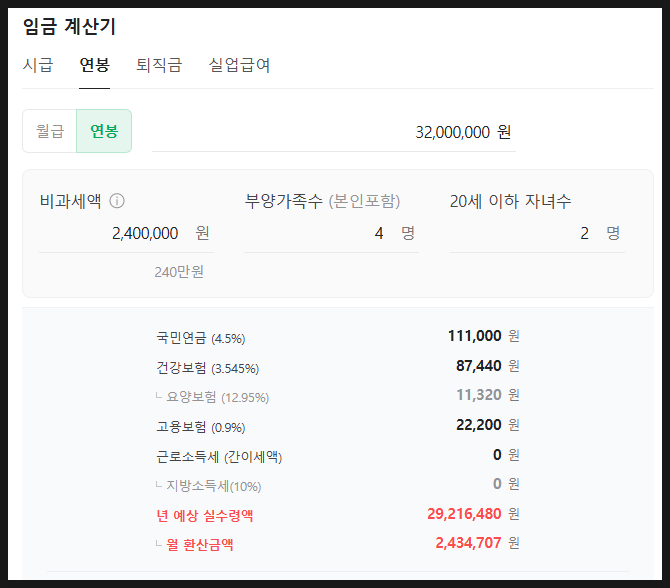Screen dimensions: 670x588
Task: Select the 연봉 tab in top navigation
Action: [x=95, y=66]
